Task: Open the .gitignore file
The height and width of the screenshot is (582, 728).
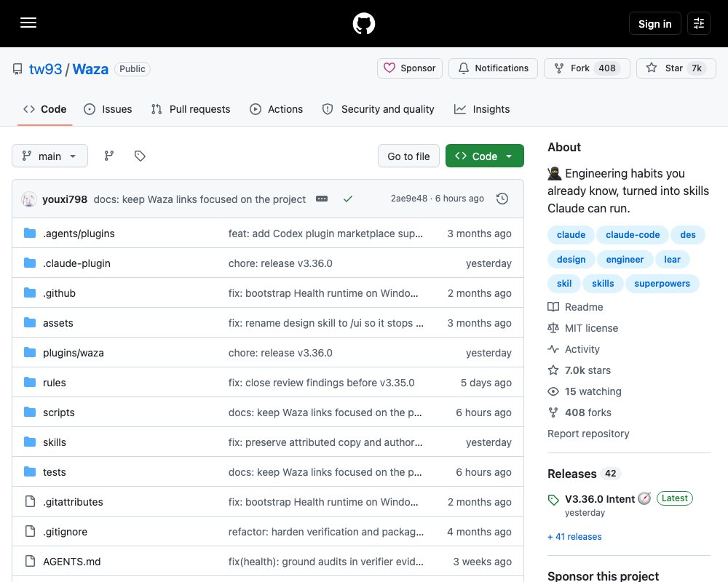Action: (65, 532)
